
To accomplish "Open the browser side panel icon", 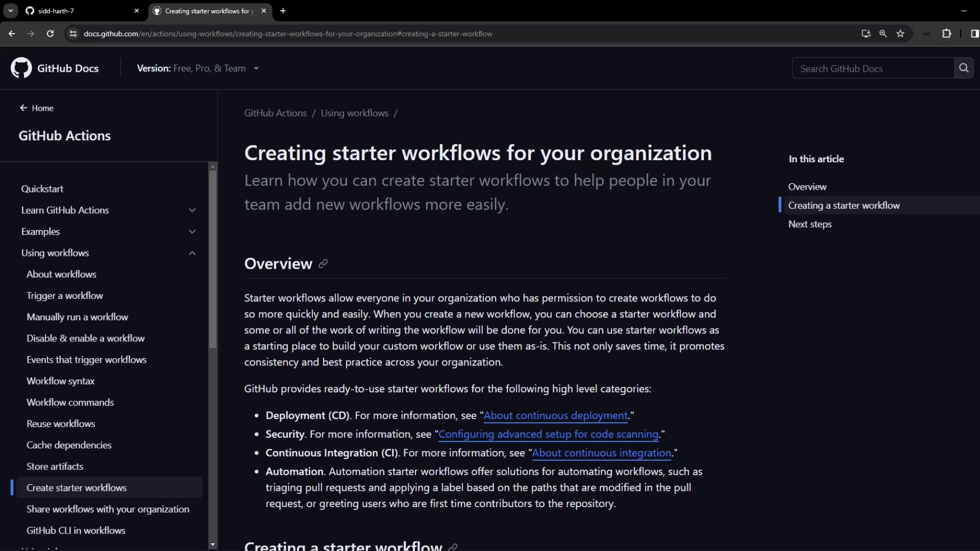I will [974, 34].
